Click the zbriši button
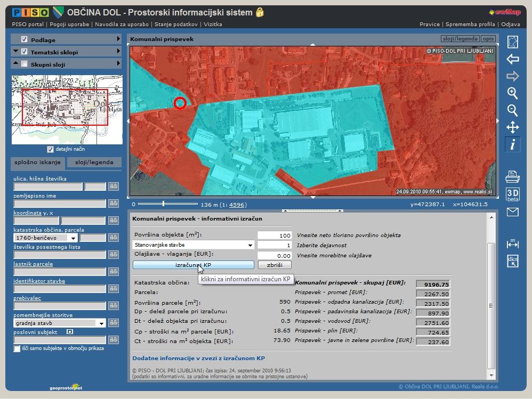532x399 pixels. coord(275,265)
